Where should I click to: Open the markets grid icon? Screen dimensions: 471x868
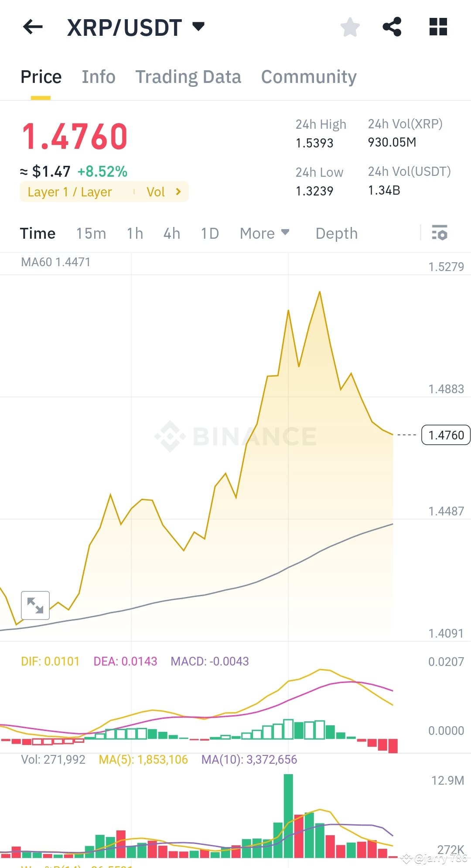point(437,27)
